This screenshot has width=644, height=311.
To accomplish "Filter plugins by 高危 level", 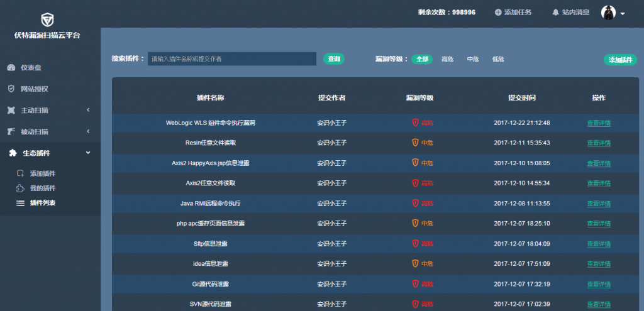I will 447,59.
